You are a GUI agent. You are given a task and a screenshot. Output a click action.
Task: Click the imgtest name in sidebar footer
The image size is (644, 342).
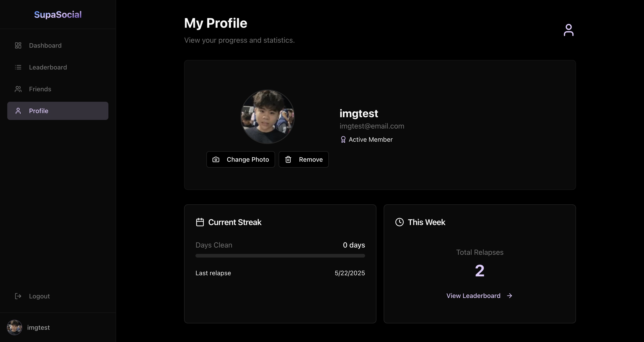(38, 327)
